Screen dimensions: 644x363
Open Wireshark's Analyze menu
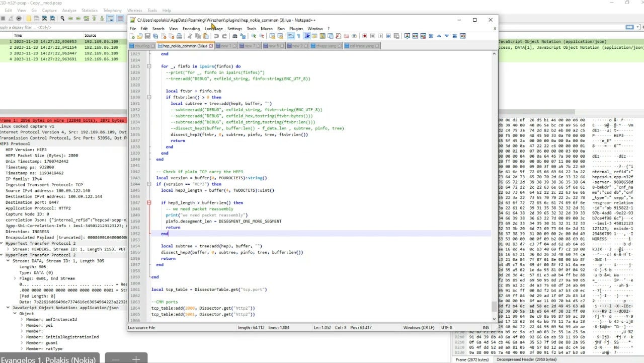tap(69, 10)
